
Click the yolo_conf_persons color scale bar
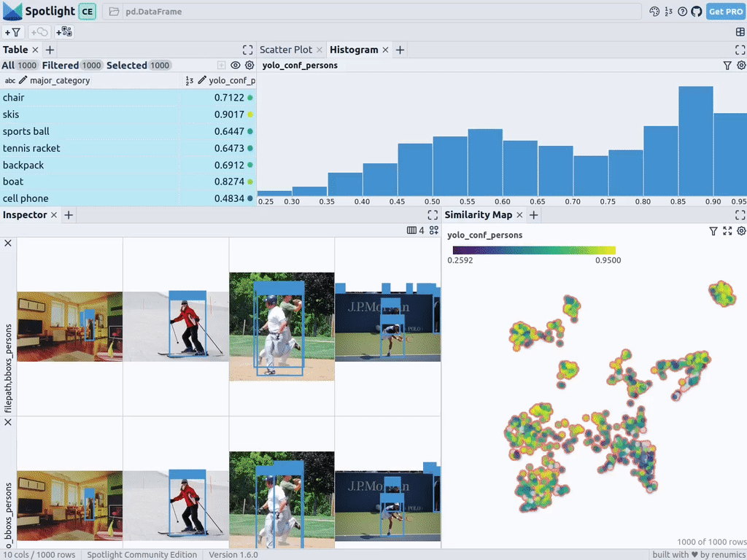[x=534, y=250]
